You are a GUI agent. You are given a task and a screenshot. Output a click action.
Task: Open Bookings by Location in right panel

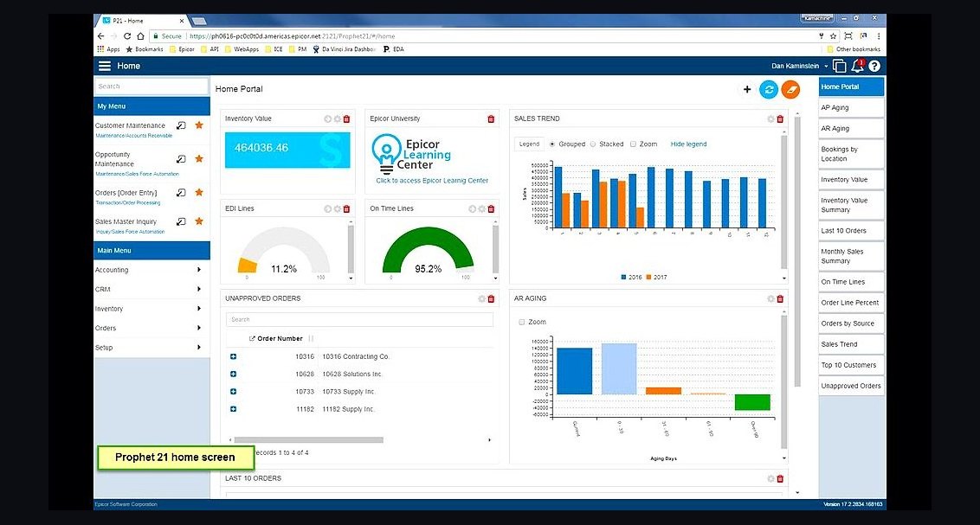(x=851, y=154)
